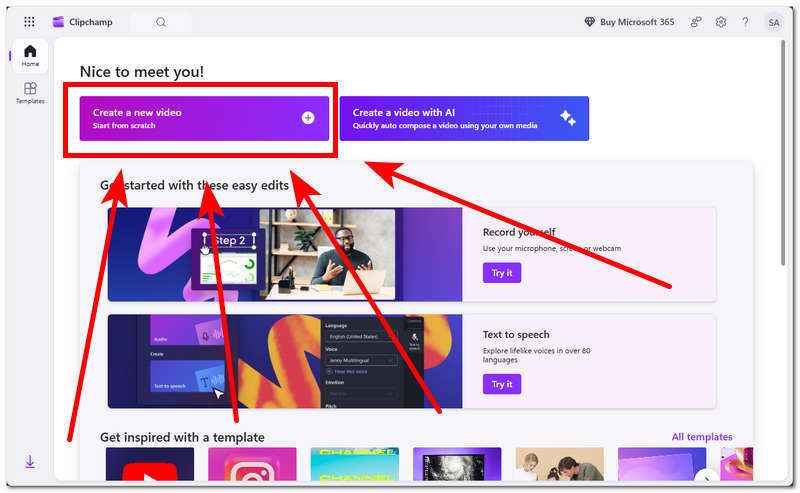
Task: Click the download icon in sidebar
Action: click(x=30, y=461)
